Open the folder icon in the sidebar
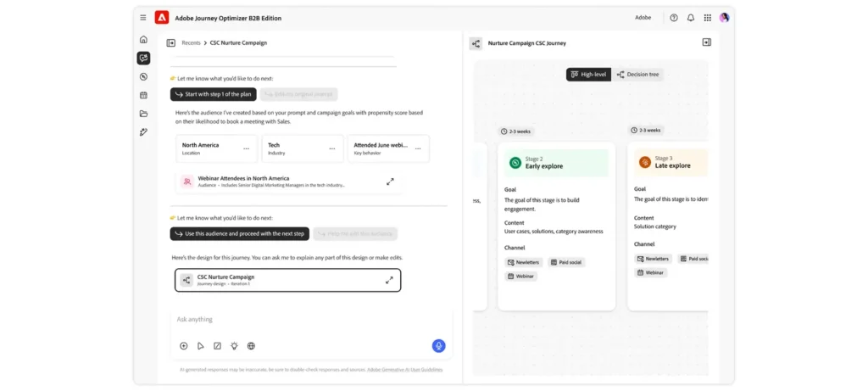Screen dimensions: 868x391 coord(143,114)
